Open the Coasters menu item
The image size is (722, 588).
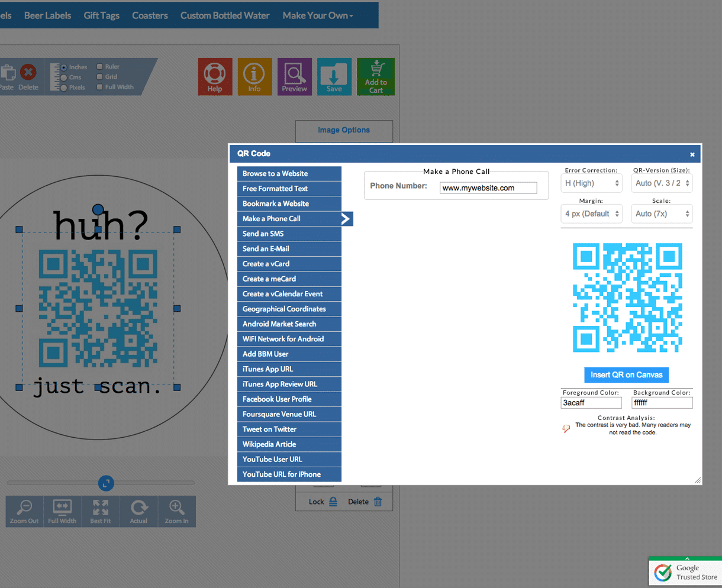coord(150,15)
